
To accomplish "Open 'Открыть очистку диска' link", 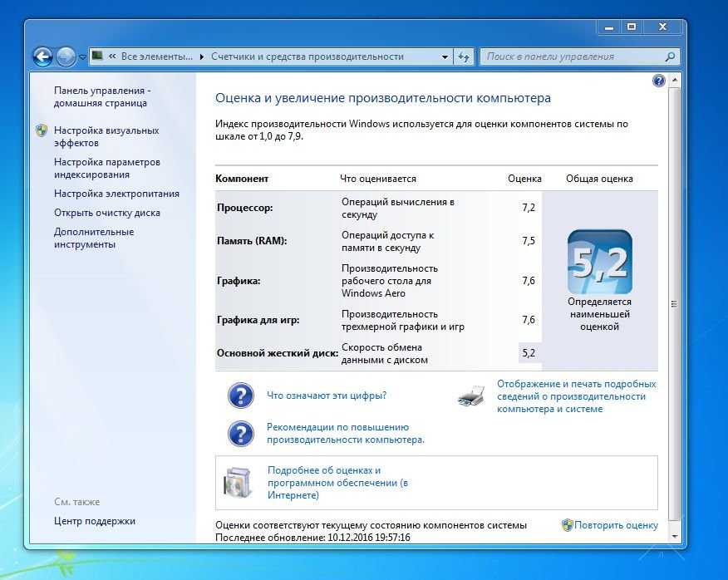I will pos(106,213).
